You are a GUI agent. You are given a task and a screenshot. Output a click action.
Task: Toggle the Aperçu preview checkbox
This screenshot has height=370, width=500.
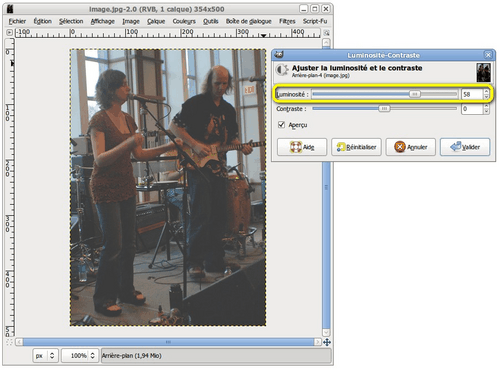coord(281,125)
